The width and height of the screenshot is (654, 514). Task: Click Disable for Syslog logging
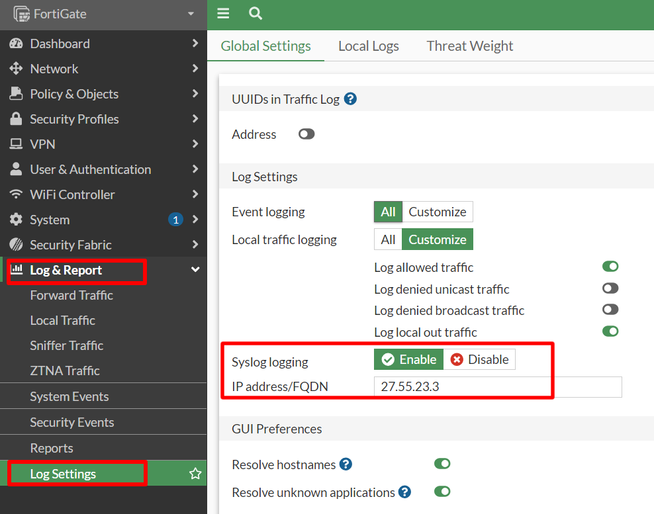pos(479,359)
